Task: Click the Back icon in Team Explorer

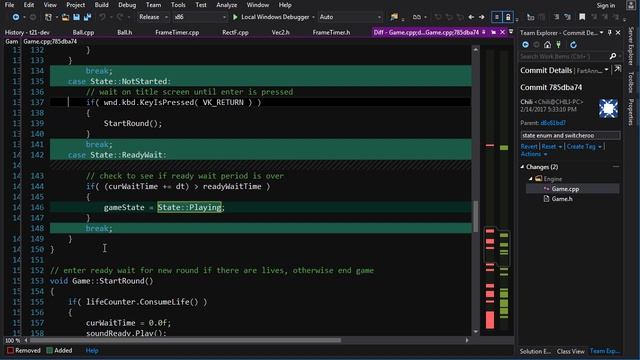Action: click(525, 45)
